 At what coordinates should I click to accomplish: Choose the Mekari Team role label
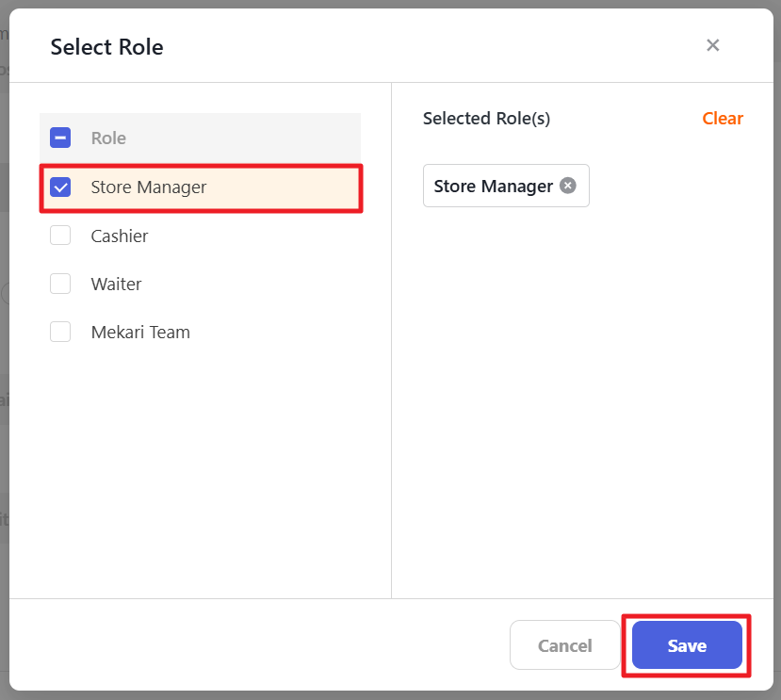(140, 332)
